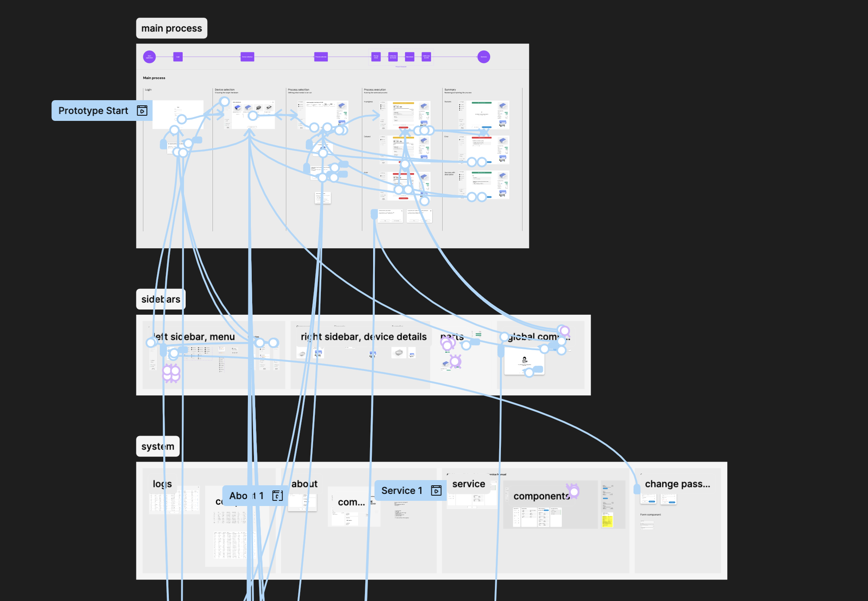Click the Service 1 flow label
The image size is (868, 601).
pyautogui.click(x=402, y=490)
